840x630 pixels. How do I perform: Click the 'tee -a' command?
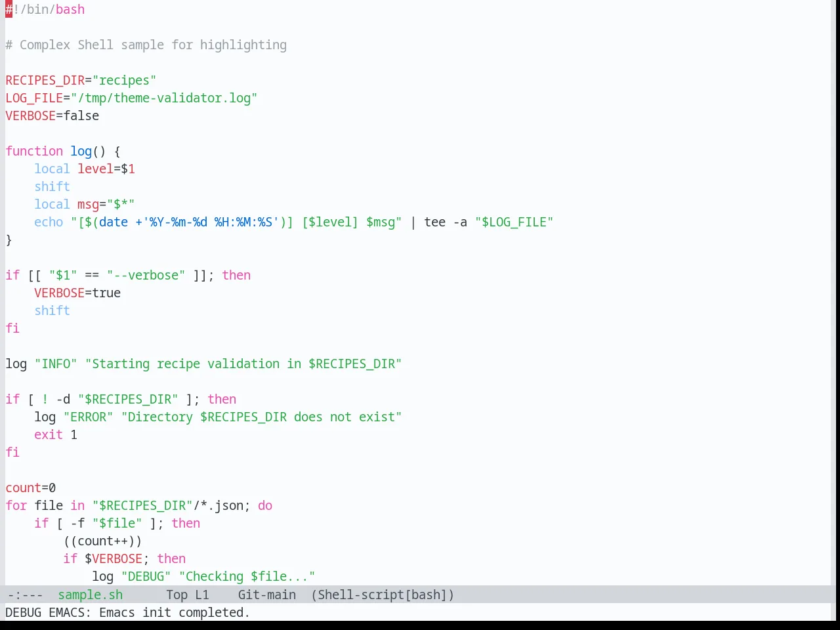tap(446, 222)
